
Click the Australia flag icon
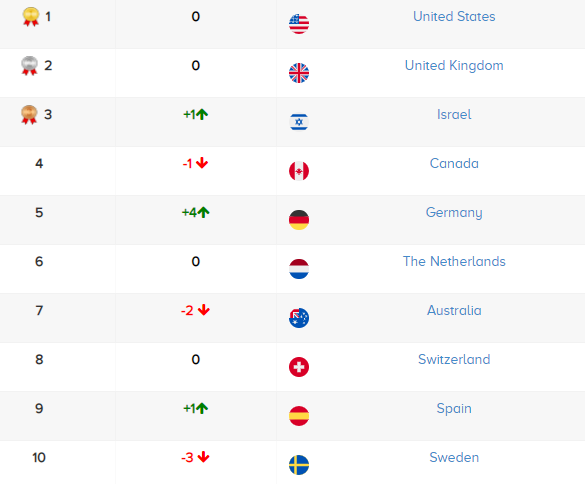coord(299,318)
